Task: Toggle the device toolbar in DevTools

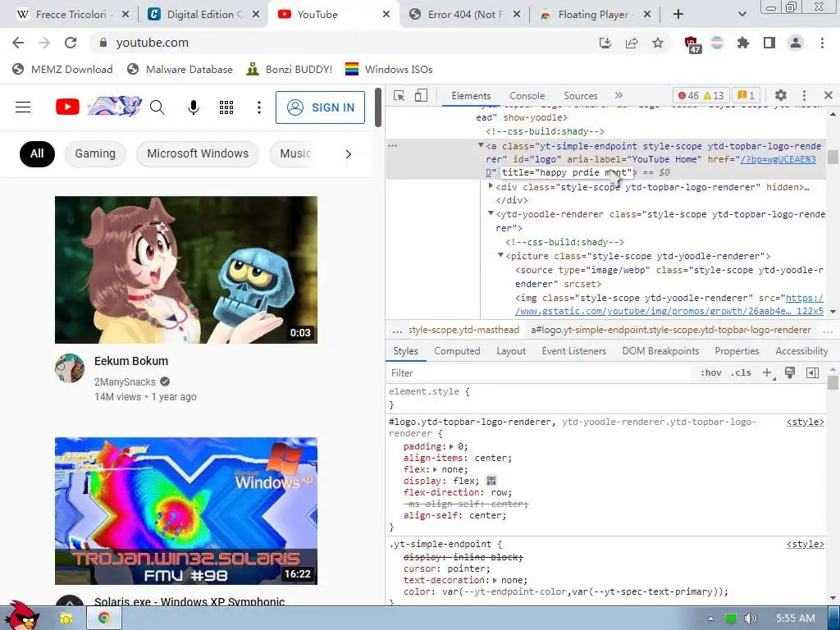Action: point(421,95)
